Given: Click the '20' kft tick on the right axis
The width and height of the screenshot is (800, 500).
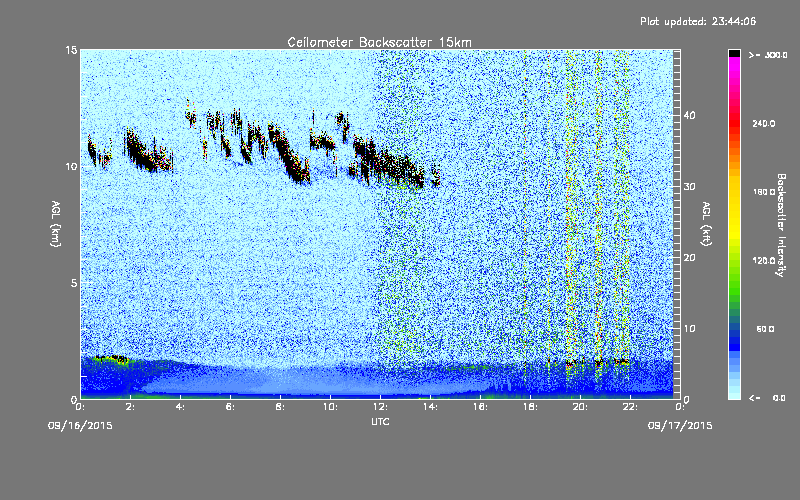Looking at the screenshot, I should [689, 257].
